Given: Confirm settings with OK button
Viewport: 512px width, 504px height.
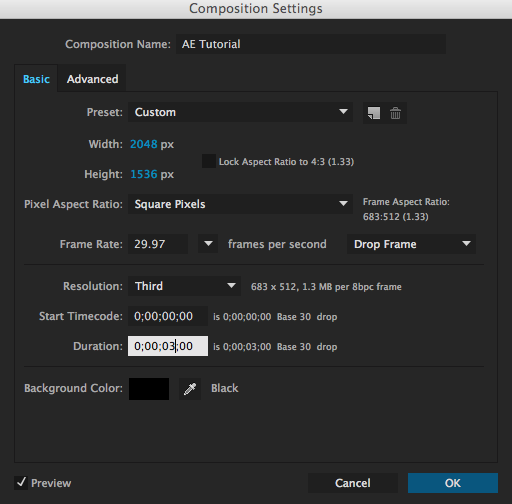Looking at the screenshot, I should click(x=453, y=483).
